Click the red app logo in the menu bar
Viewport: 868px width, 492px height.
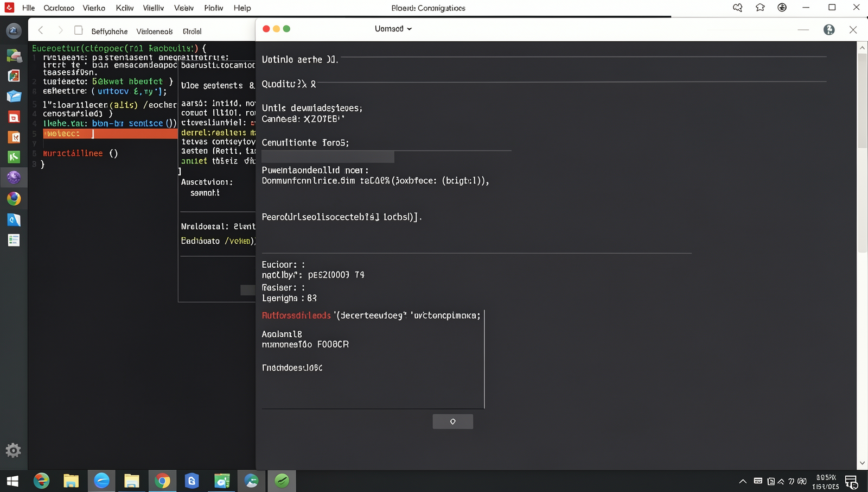9,8
